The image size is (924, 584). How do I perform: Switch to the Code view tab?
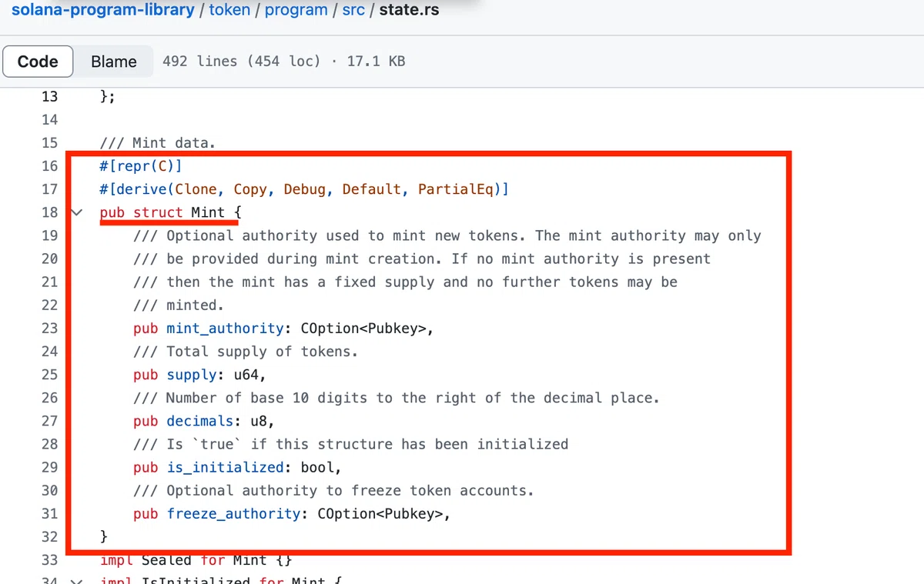coord(38,62)
